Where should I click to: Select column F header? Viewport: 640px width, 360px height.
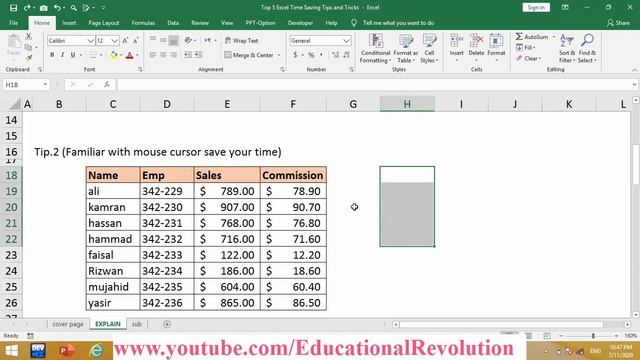[293, 104]
